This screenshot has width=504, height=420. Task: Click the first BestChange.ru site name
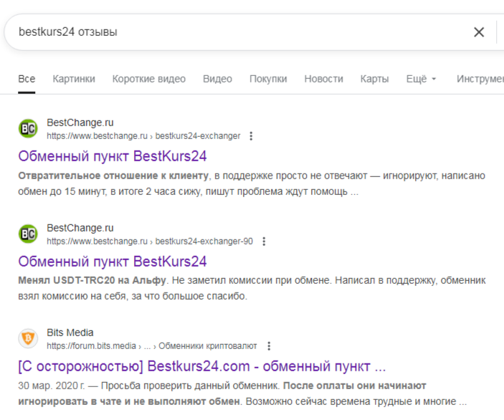coord(80,123)
